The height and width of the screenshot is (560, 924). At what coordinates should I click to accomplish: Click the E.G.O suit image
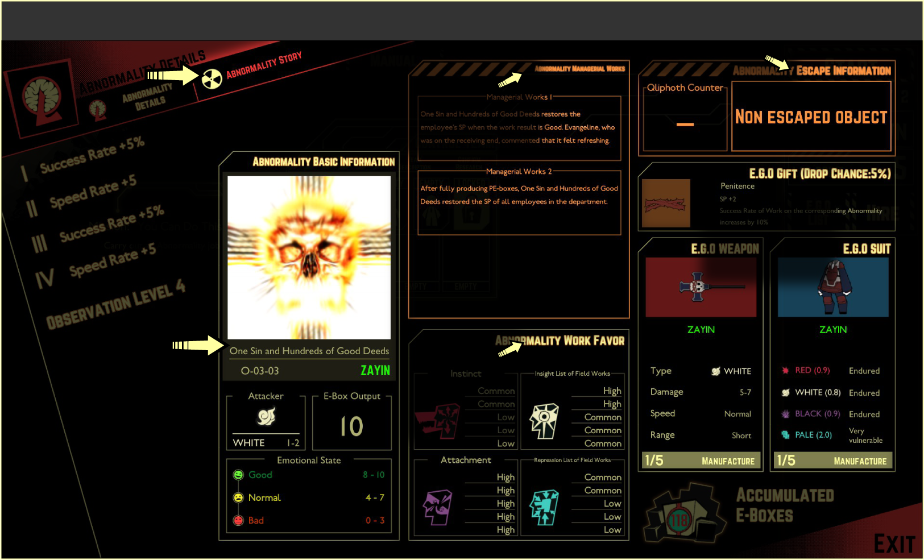pos(833,287)
